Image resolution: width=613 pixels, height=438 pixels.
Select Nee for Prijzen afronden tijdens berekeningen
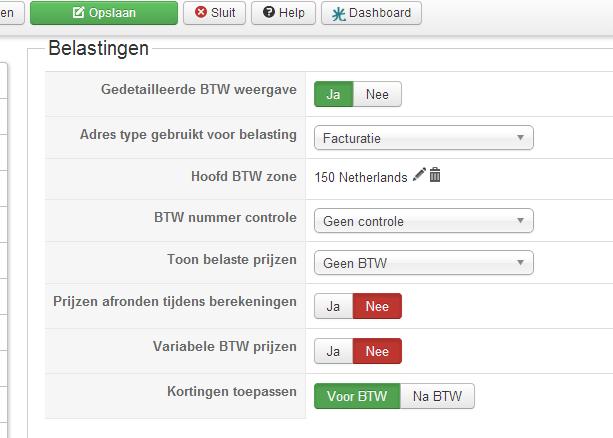tap(377, 306)
